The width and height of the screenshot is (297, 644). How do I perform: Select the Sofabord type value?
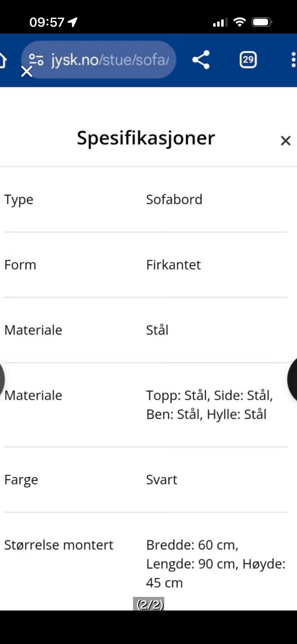pos(174,200)
